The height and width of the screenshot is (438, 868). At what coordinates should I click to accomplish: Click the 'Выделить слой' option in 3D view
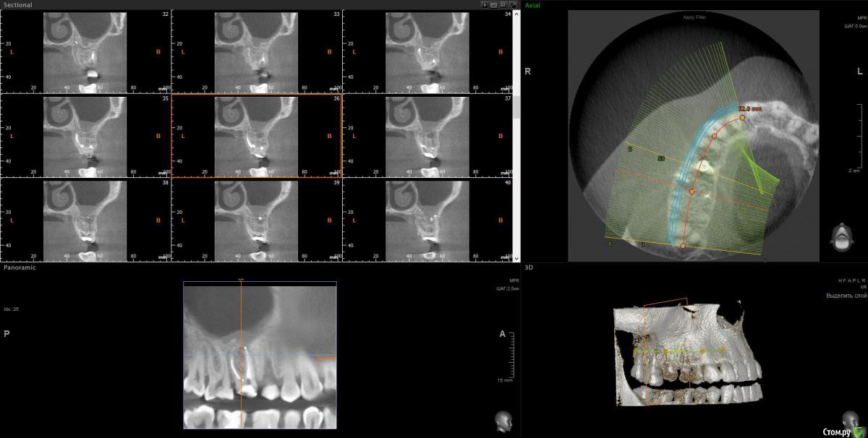click(846, 296)
